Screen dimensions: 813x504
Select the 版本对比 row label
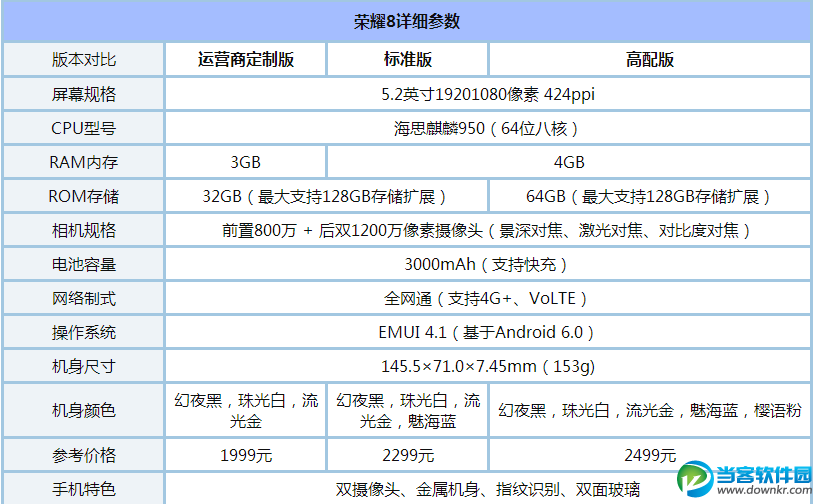coord(83,60)
